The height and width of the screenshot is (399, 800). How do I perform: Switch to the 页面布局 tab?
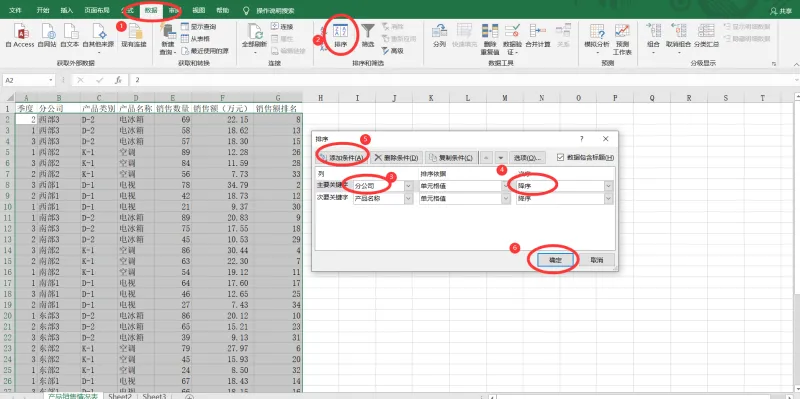(97, 10)
